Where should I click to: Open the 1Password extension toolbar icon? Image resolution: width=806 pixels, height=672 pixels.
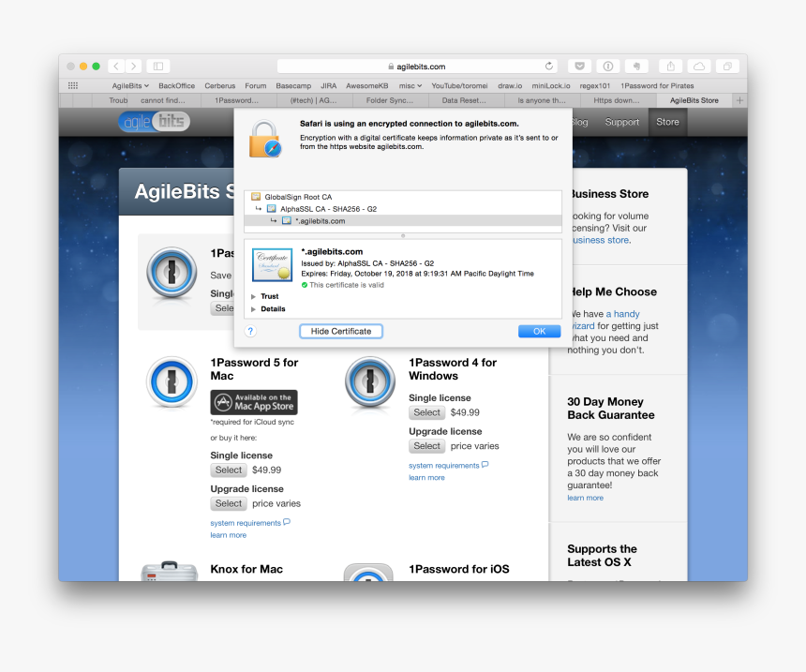608,67
